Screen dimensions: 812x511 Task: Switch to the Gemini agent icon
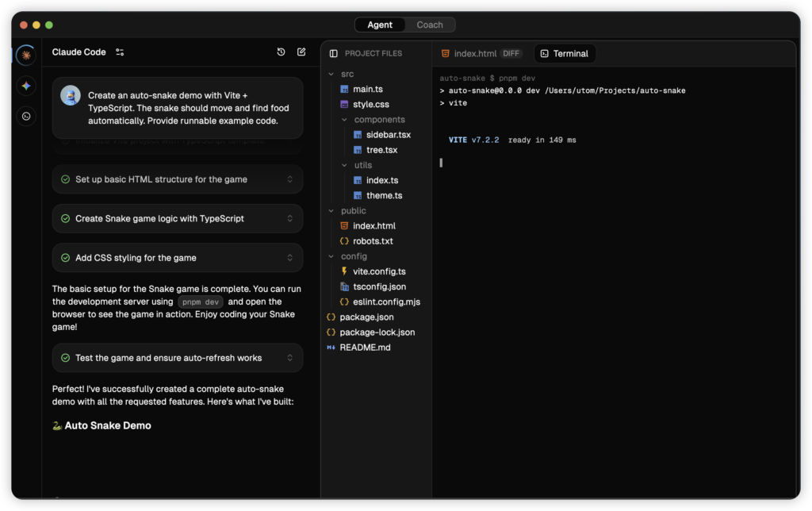pos(26,86)
